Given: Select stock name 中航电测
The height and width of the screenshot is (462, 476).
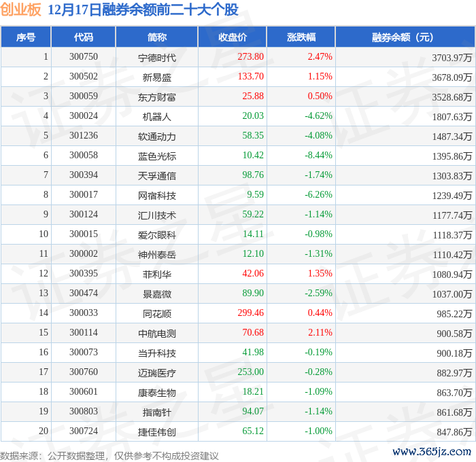Looking at the screenshot, I should [x=156, y=334].
